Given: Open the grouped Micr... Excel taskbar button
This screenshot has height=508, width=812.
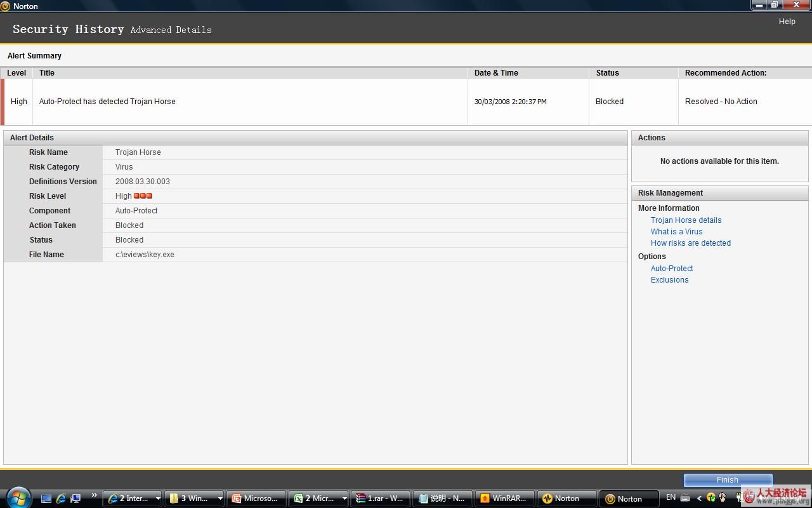Looking at the screenshot, I should click(318, 498).
